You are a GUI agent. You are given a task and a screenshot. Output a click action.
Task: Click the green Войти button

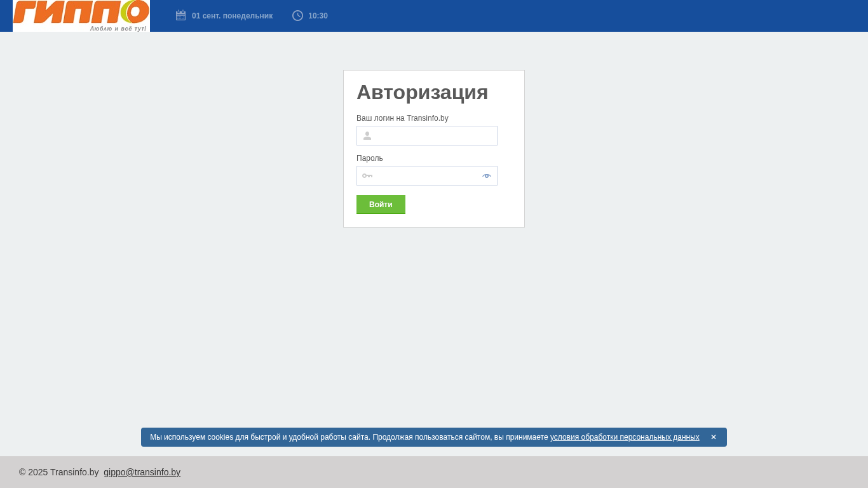tap(381, 205)
